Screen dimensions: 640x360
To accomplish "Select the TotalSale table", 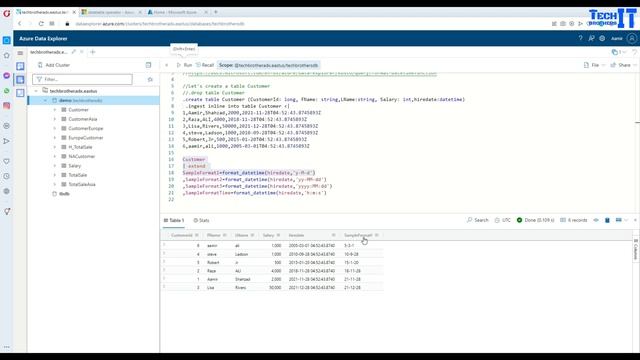I will point(78,175).
